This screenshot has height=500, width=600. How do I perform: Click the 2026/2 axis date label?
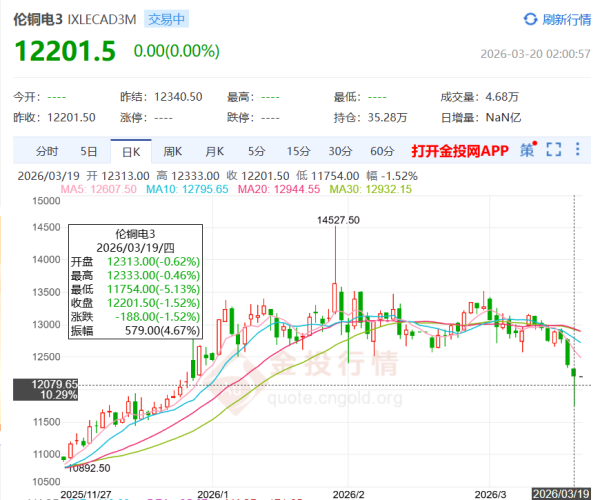coord(349,494)
